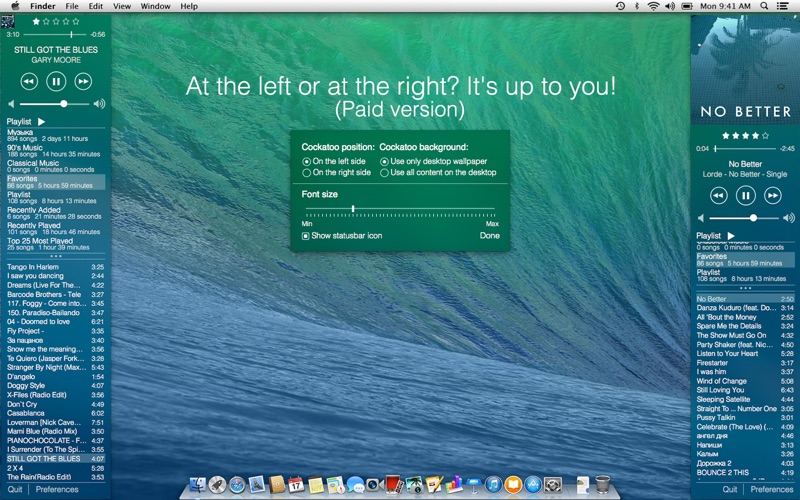The image size is (800, 500).
Task: Click Done in the settings dialog
Action: (x=490, y=236)
